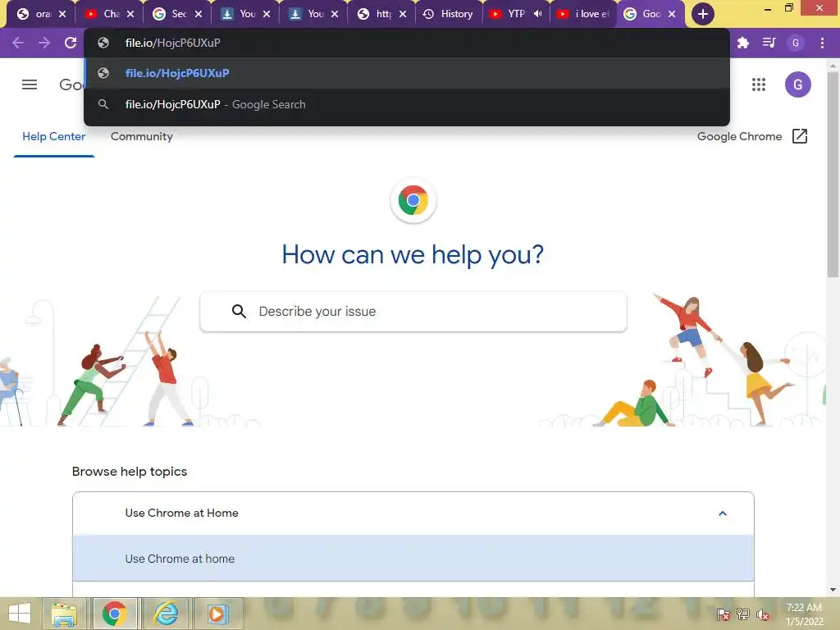Close the 'htt' tab

[403, 14]
